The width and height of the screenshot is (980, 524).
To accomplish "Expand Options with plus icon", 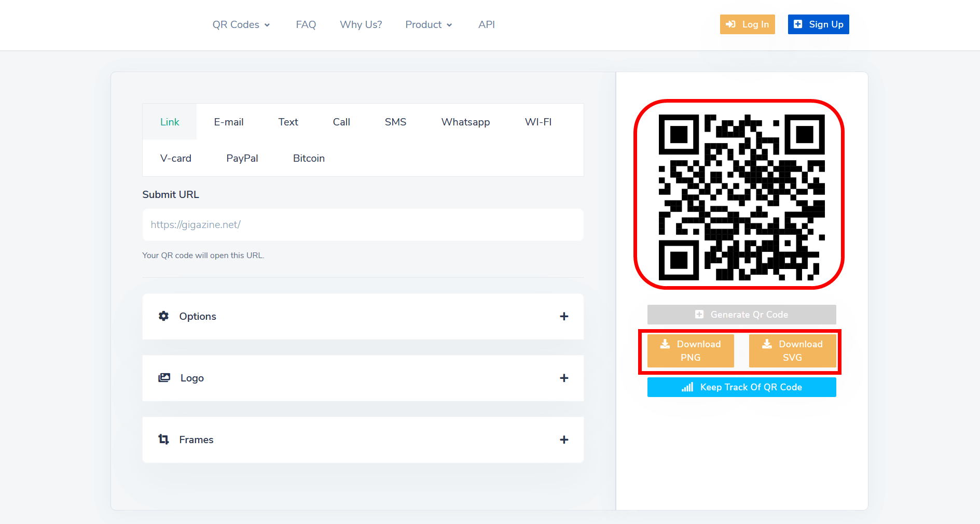I will tap(564, 316).
